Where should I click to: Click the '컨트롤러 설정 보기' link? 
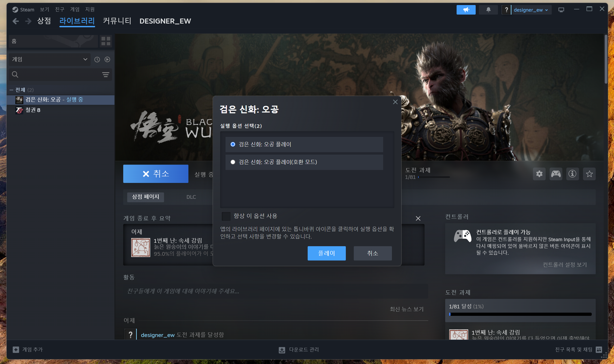pos(564,264)
